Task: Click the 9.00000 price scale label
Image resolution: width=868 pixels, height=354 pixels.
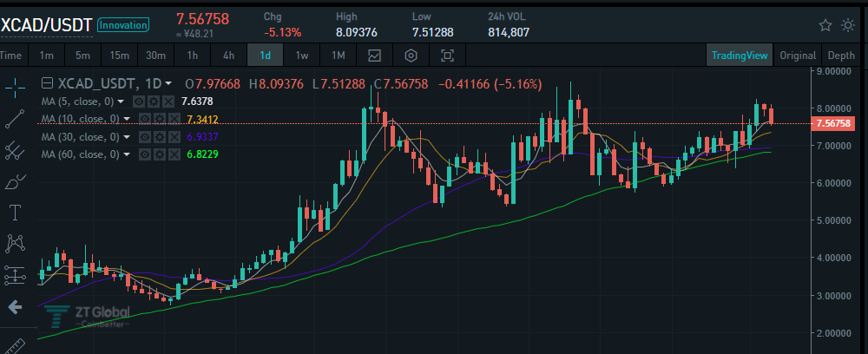Action: tap(833, 71)
